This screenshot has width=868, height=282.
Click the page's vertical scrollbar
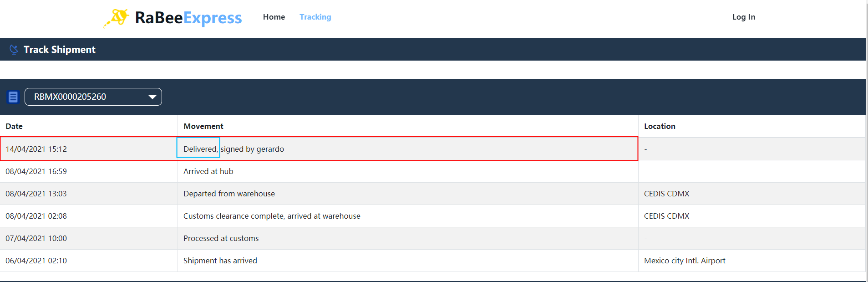pos(867,137)
